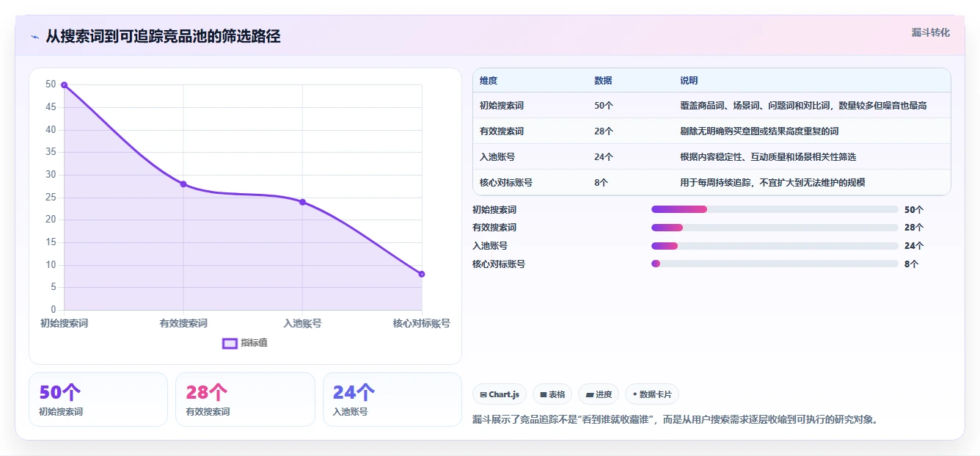This screenshot has height=456, width=980.
Task: Select the 初始搜索词 table row cell
Action: pos(502,106)
